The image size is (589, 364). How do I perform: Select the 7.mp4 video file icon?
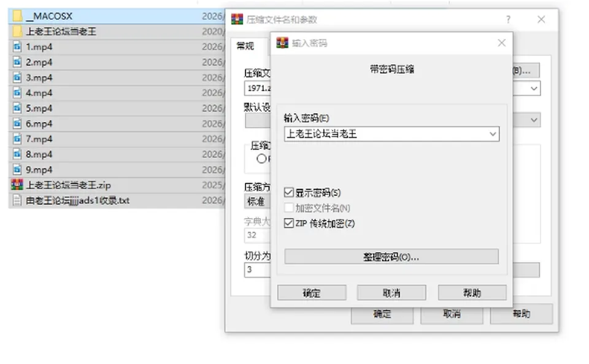point(17,139)
